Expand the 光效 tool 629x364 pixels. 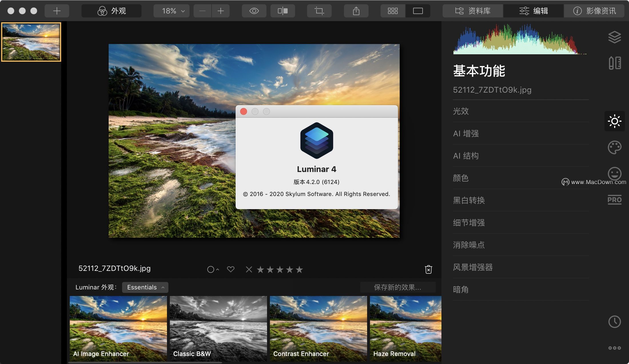(521, 111)
